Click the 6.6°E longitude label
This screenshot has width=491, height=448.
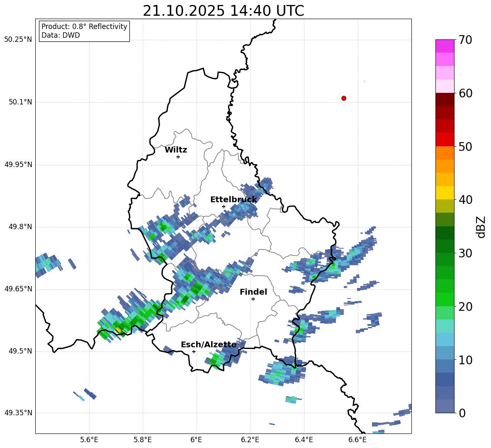tap(357, 440)
